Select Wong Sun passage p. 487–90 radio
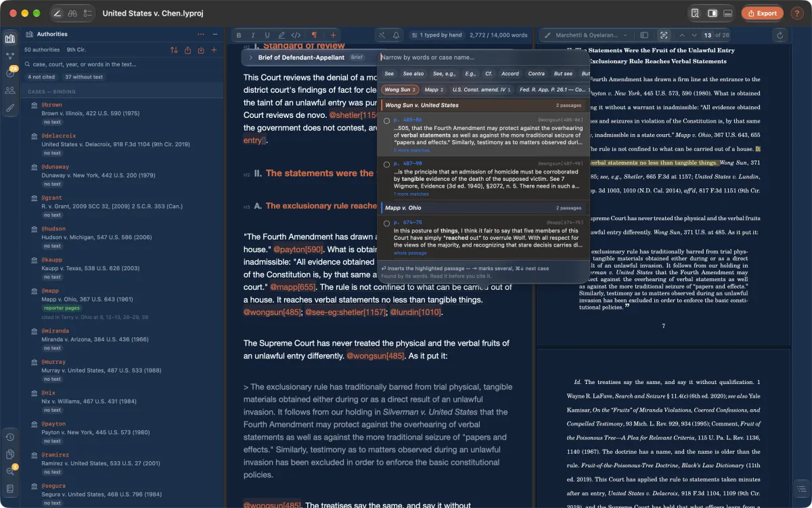812x508 pixels. [386, 165]
